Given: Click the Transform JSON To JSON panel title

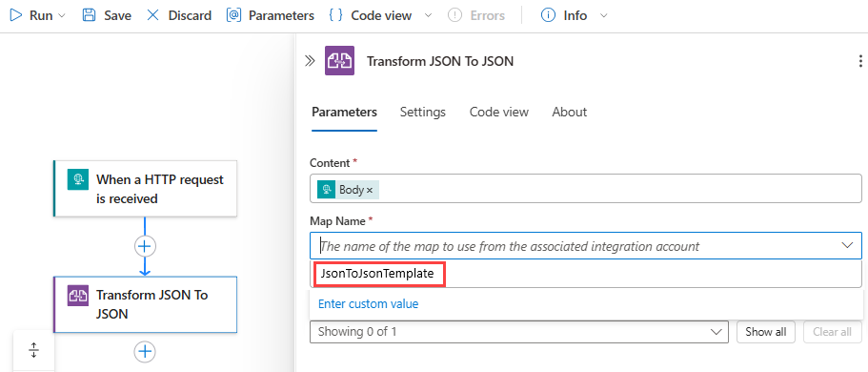Looking at the screenshot, I should coord(440,61).
